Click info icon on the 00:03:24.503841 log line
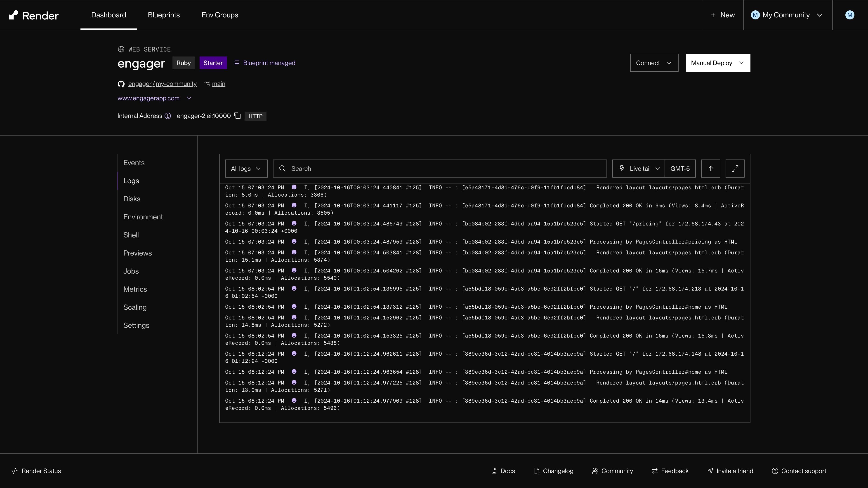 click(294, 252)
